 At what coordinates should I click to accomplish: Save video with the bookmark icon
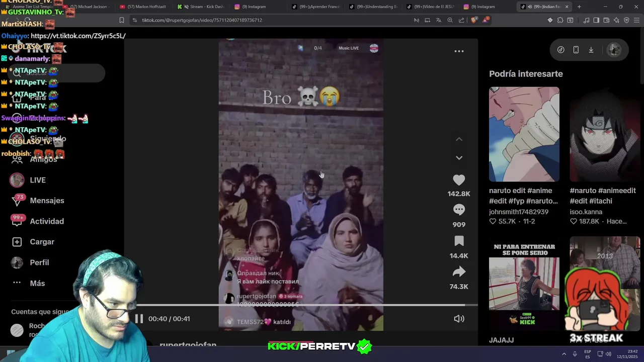coord(459,241)
